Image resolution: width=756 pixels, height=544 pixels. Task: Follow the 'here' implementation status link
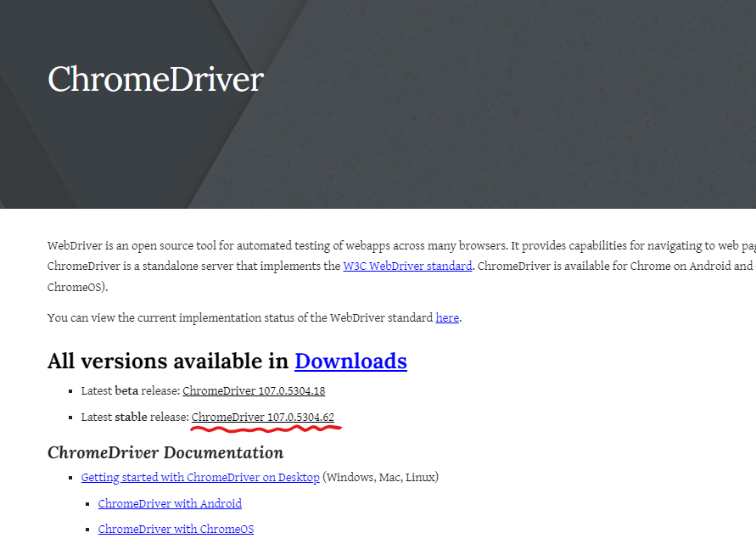coord(447,317)
